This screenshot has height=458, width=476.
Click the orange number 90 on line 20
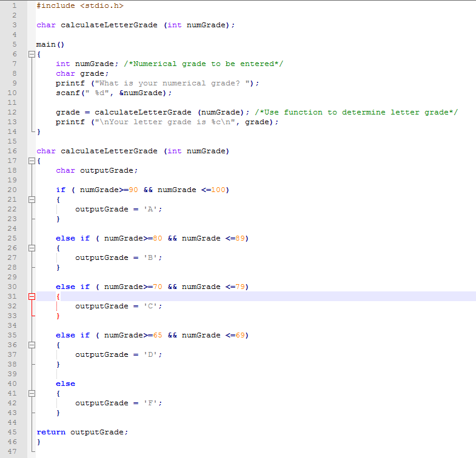133,190
